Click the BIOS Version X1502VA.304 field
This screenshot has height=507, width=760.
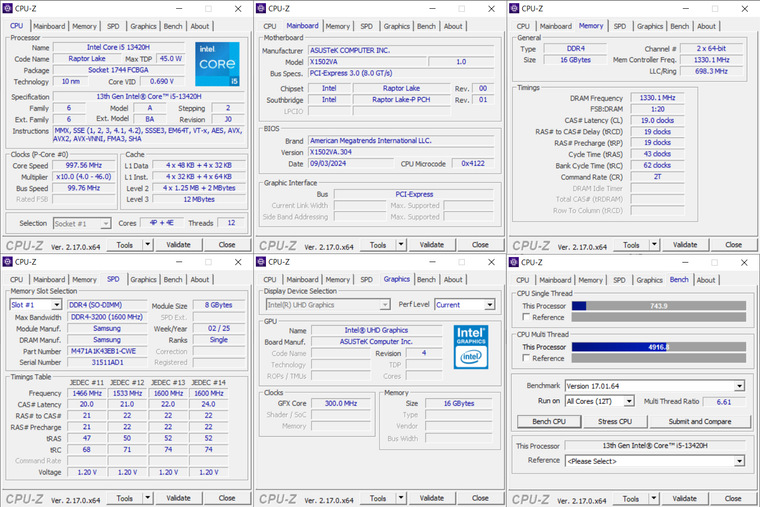pos(401,152)
